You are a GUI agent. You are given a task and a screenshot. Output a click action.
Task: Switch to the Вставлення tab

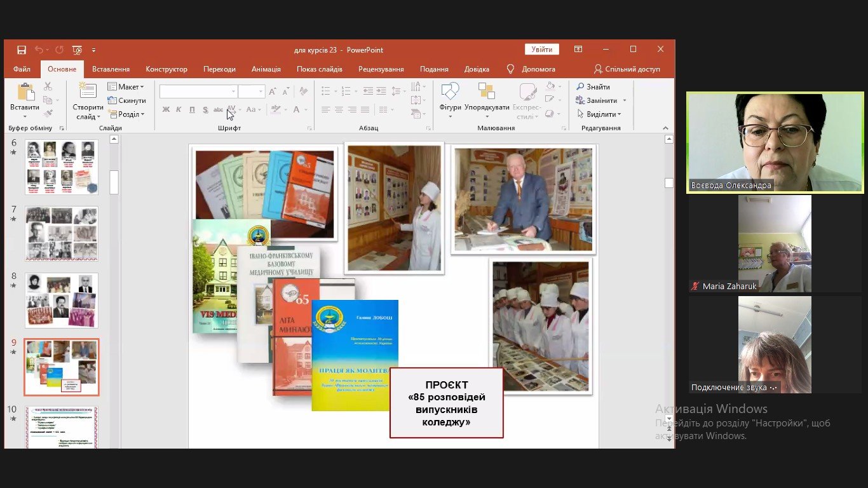click(111, 69)
